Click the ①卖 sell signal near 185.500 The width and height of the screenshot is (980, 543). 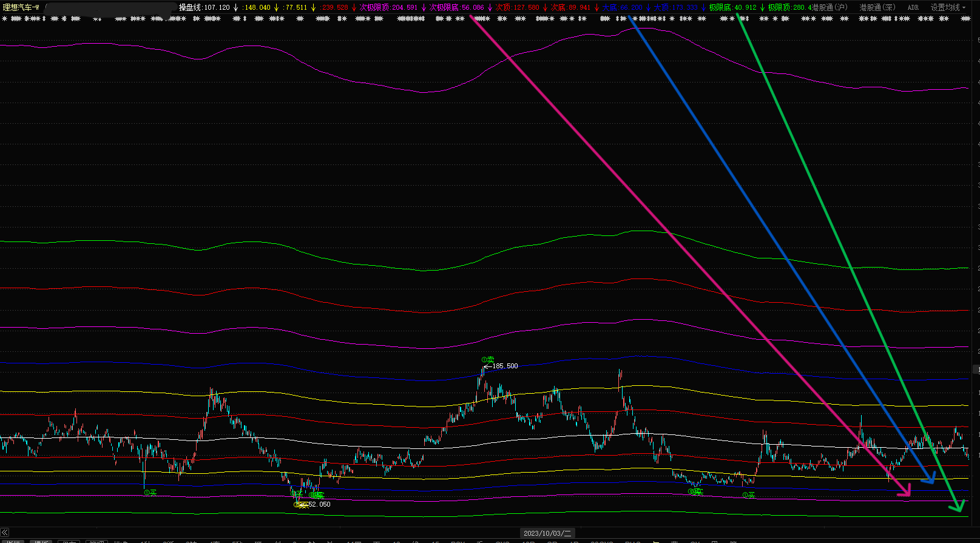pos(488,360)
